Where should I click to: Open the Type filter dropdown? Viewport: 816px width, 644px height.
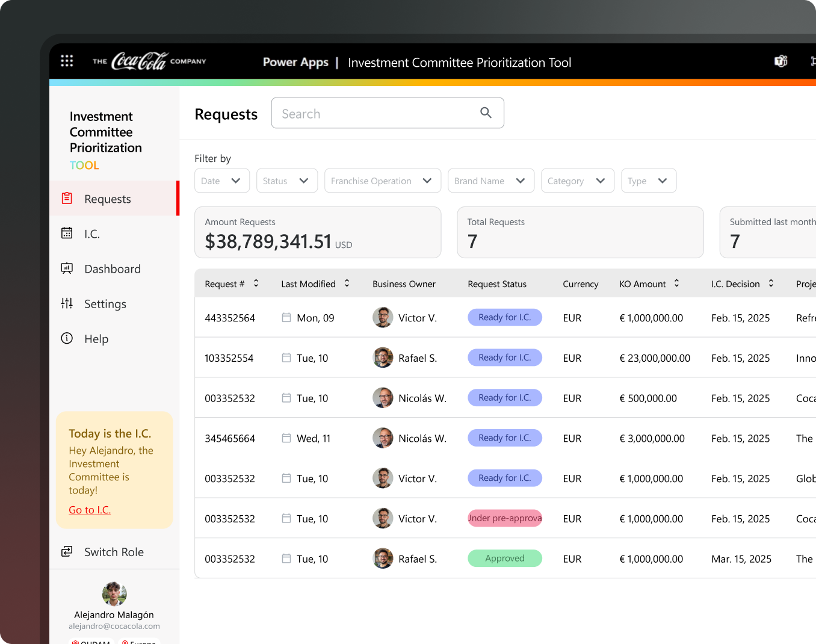tap(649, 181)
